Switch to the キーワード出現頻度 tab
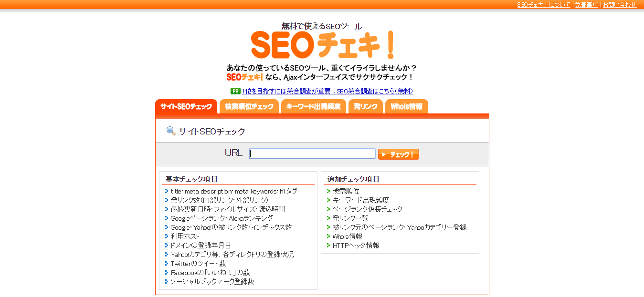The width and height of the screenshot is (644, 297). tap(314, 107)
